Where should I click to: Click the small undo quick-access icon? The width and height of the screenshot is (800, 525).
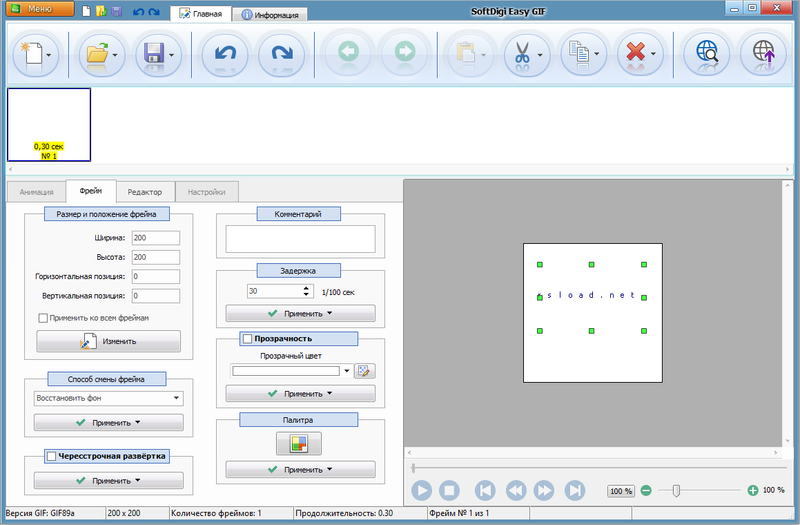click(x=138, y=11)
